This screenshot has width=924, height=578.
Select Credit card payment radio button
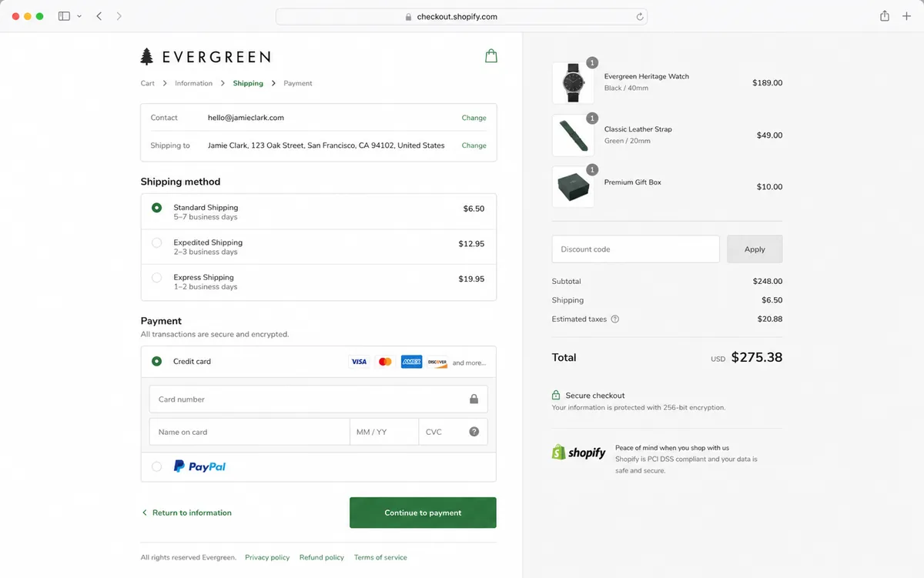coord(157,361)
